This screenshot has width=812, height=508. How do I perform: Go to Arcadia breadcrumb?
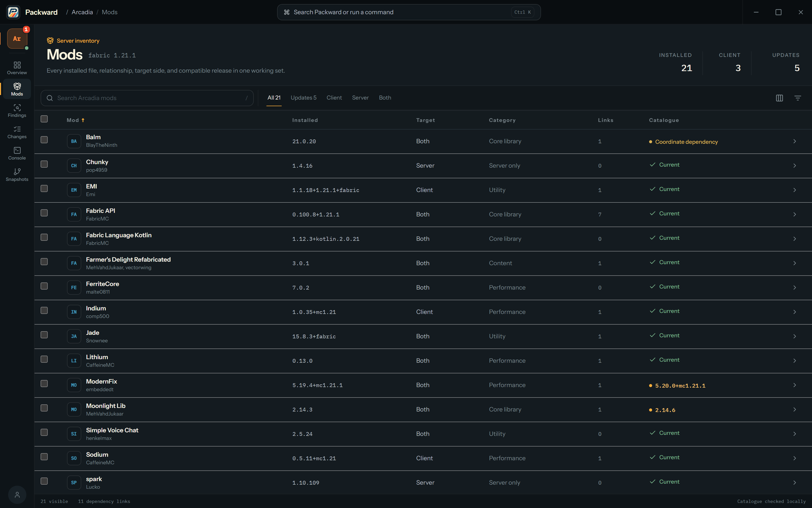tap(82, 12)
